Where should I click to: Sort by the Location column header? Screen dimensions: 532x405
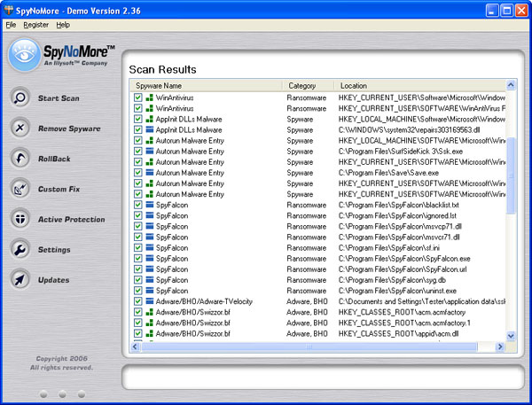click(x=420, y=85)
